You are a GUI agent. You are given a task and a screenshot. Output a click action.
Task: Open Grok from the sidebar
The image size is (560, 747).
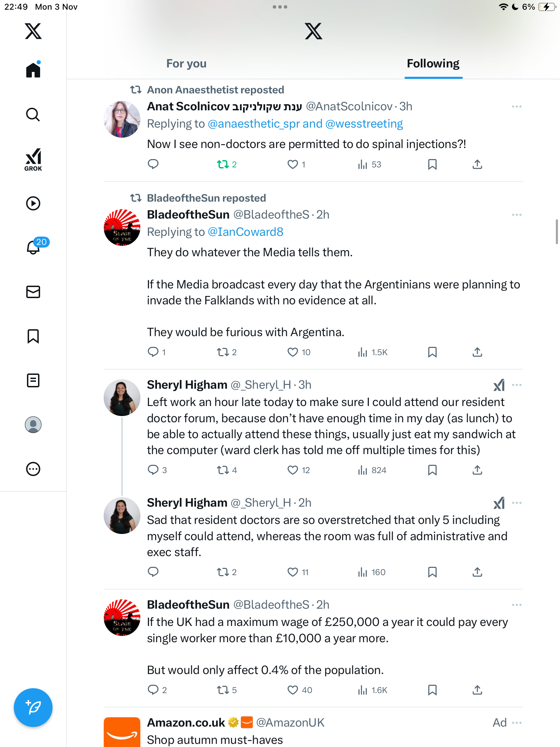tap(33, 159)
